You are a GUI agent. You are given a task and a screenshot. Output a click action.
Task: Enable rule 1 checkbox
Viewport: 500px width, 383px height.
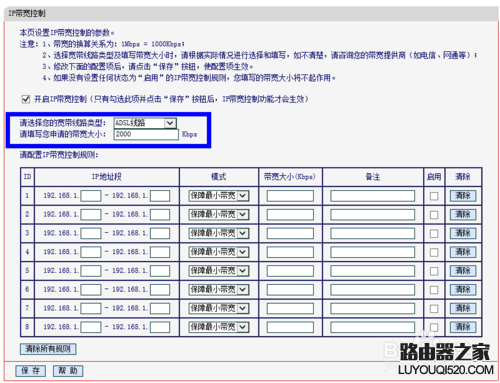[434, 196]
